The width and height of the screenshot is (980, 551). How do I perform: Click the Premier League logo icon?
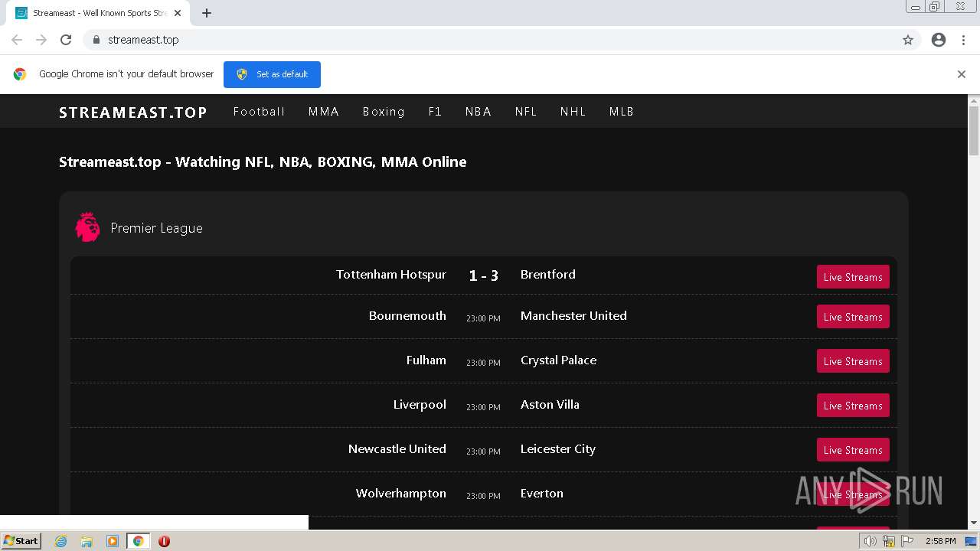[x=87, y=227]
